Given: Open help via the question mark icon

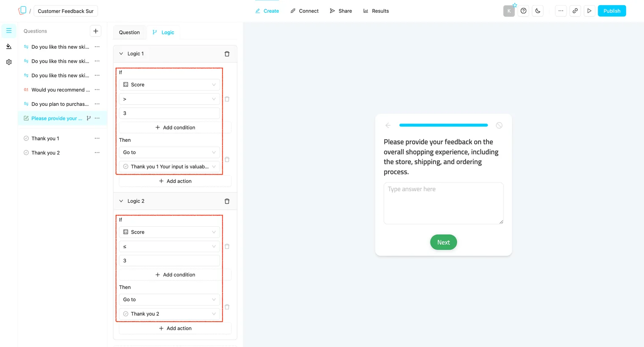Looking at the screenshot, I should point(524,11).
